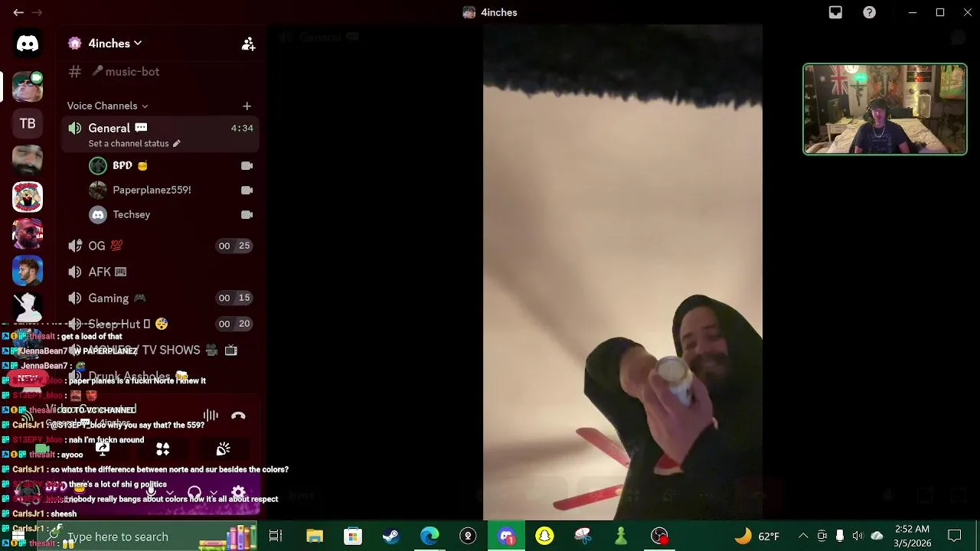Join the AFK voice channel
The image size is (980, 551).
160,272
